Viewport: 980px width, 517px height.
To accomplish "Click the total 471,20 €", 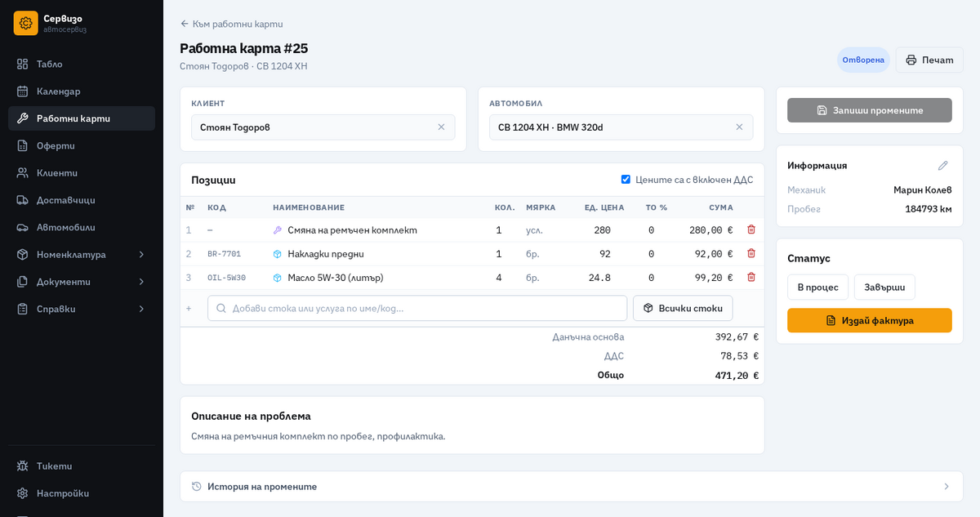I will tap(737, 375).
